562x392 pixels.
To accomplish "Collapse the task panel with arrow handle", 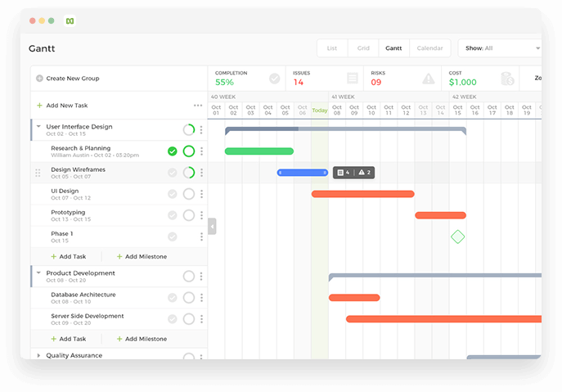I will point(212,227).
